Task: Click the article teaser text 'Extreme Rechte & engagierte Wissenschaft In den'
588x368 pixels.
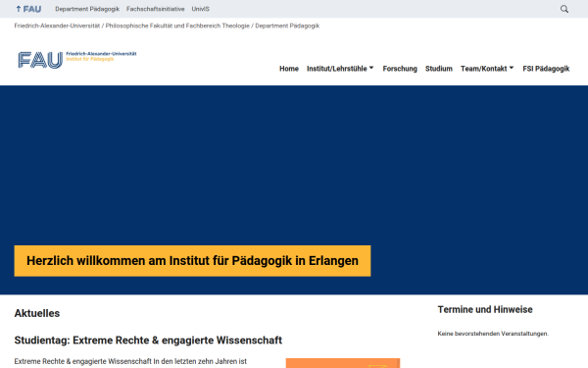Action: coord(130,361)
